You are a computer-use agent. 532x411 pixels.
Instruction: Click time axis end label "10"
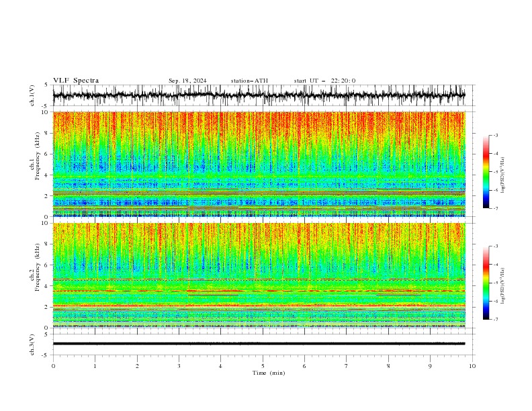(x=472, y=366)
